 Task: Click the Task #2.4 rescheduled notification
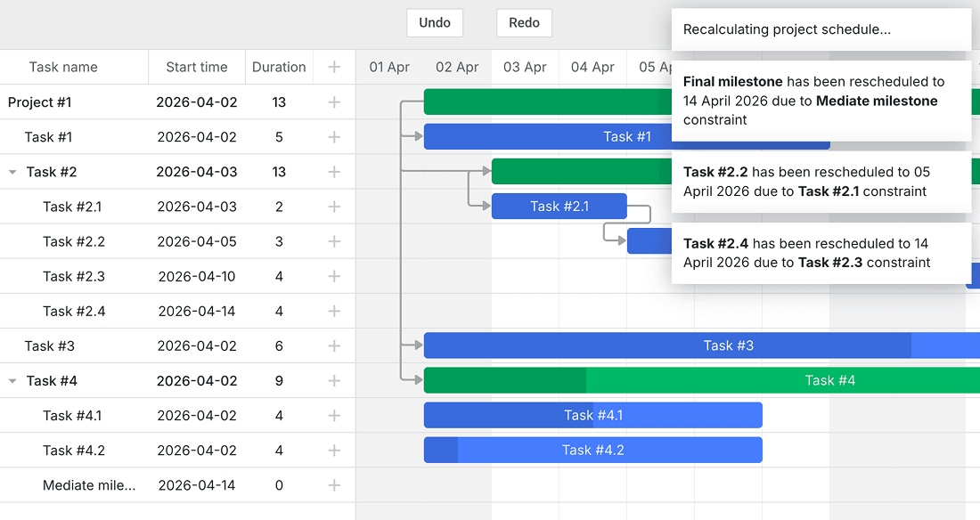point(821,253)
